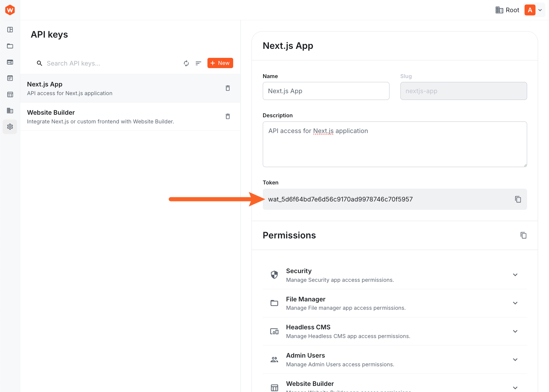Expand File Manager permissions
Viewport: 549px width, 392px height.
click(x=515, y=303)
